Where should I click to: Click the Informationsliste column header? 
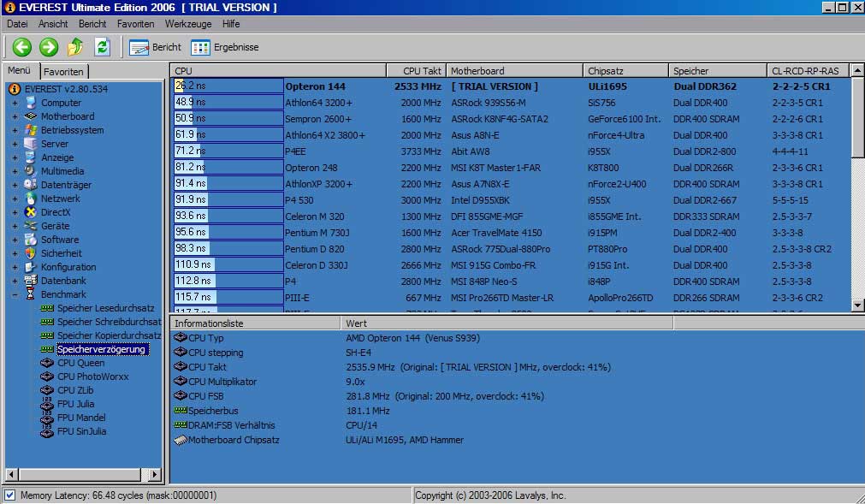coord(256,323)
